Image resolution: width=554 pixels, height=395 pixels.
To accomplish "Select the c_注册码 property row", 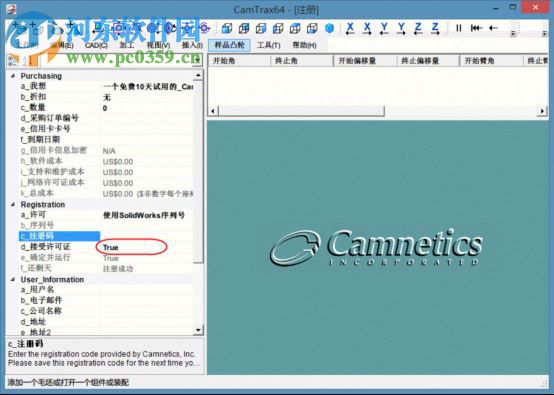I will tap(60, 236).
